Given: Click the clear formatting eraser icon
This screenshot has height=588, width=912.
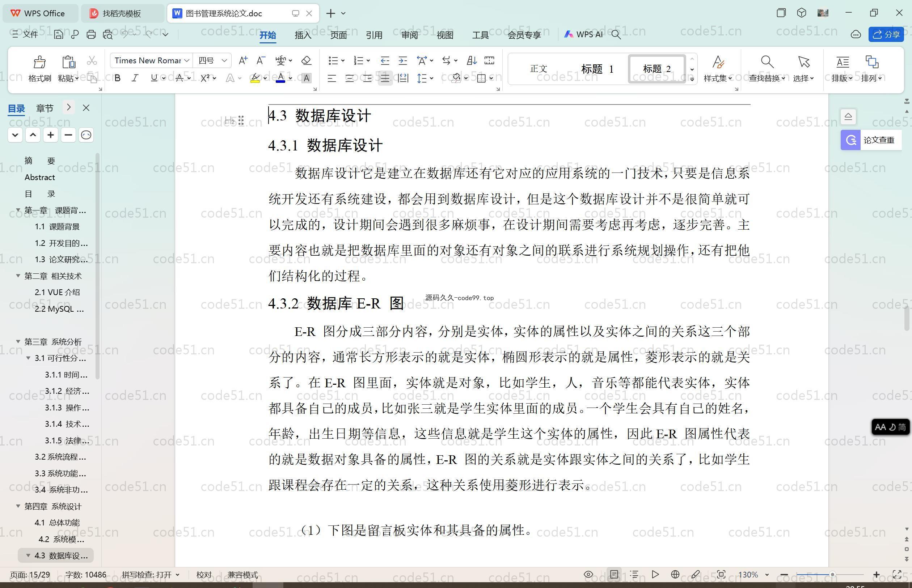Looking at the screenshot, I should click(306, 60).
